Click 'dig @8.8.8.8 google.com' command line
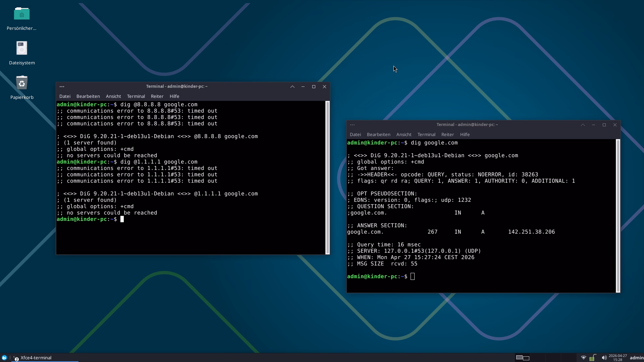 click(x=159, y=105)
